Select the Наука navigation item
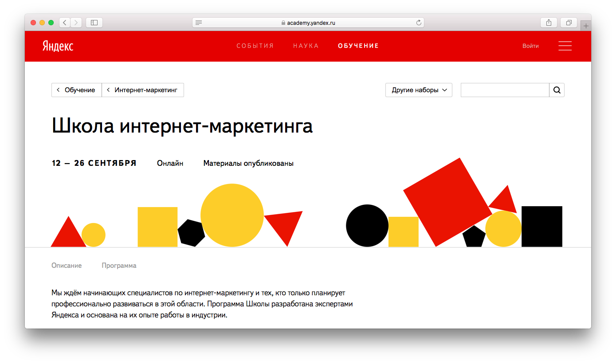Viewport: 616px width, 364px height. tap(306, 46)
